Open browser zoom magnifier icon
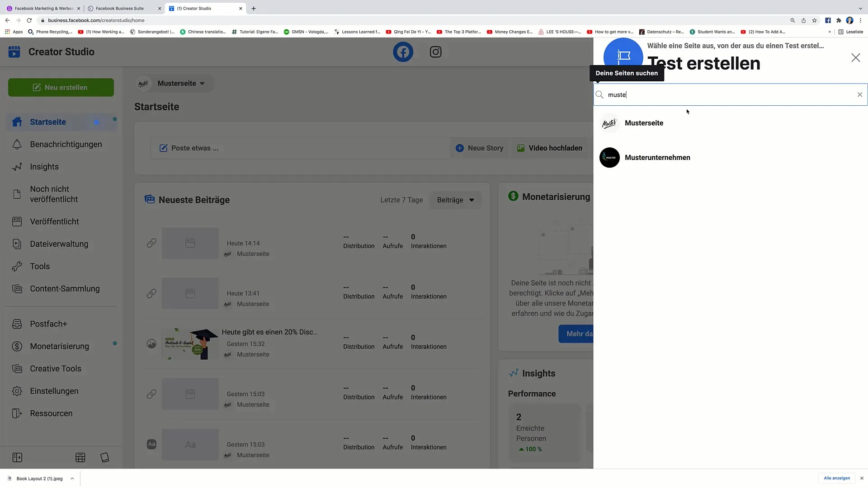The width and height of the screenshot is (868, 488). (x=793, y=20)
